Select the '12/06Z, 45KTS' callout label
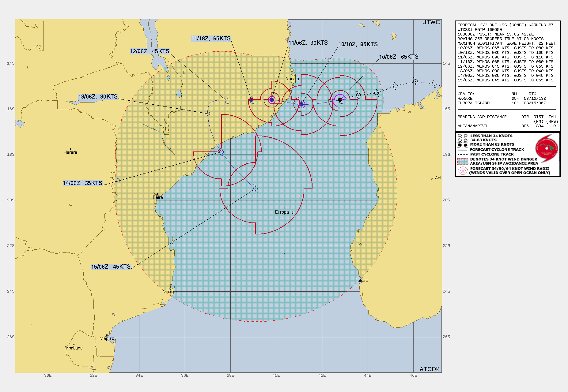 (x=150, y=51)
